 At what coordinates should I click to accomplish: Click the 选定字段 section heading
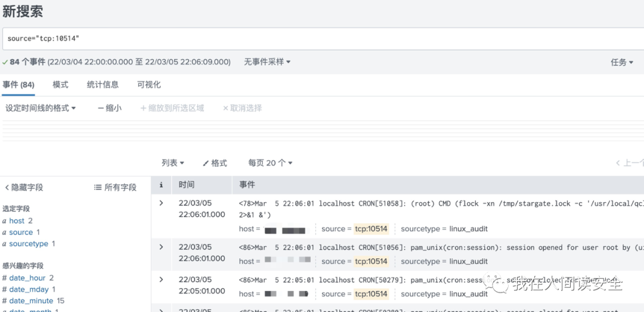pyautogui.click(x=16, y=209)
